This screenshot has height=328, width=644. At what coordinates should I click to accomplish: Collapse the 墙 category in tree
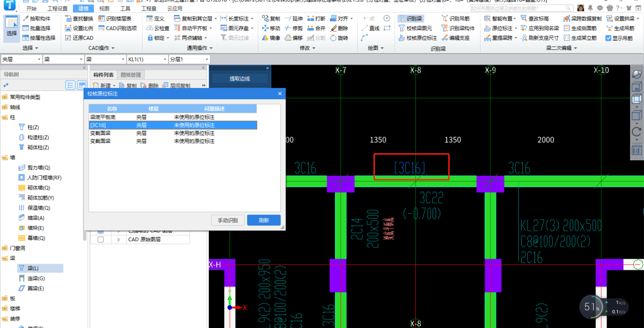click(5, 157)
